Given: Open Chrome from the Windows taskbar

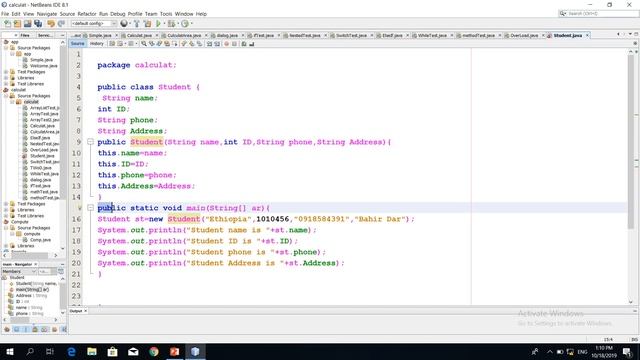Looking at the screenshot, I should [x=154, y=351].
